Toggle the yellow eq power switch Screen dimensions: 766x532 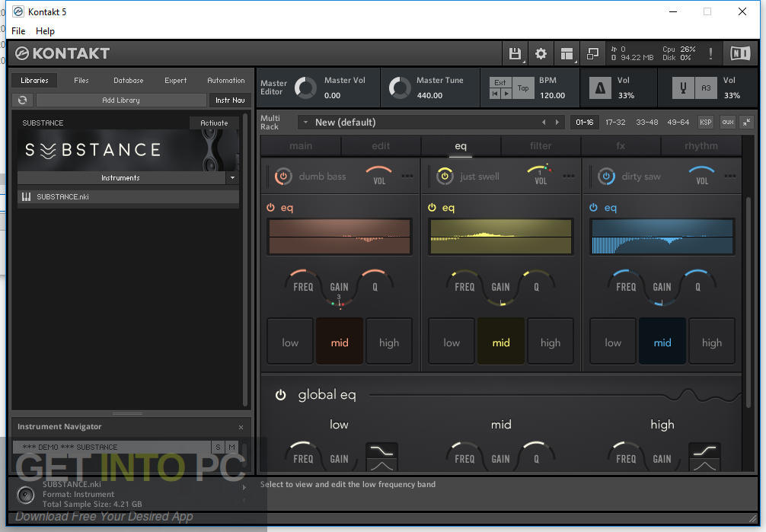[432, 208]
